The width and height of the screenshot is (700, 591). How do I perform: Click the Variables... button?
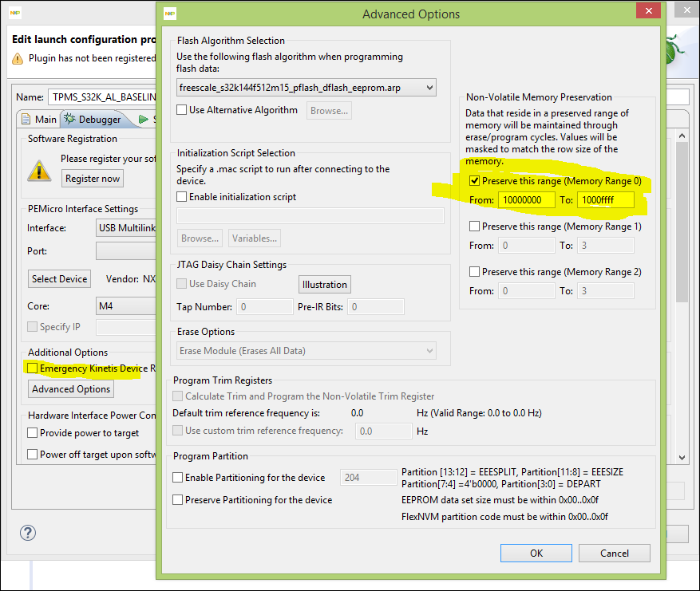coord(255,238)
